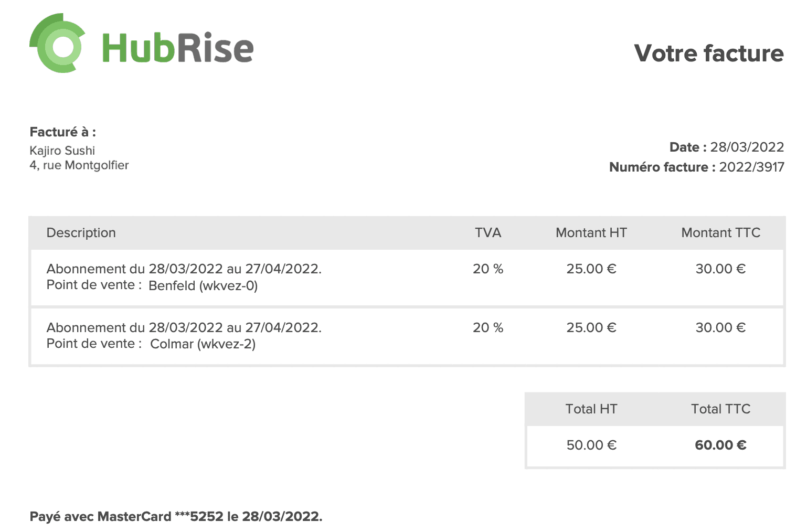Click the 25.00 € amount in Colmar row
Image resolution: width=807 pixels, height=532 pixels.
591,327
